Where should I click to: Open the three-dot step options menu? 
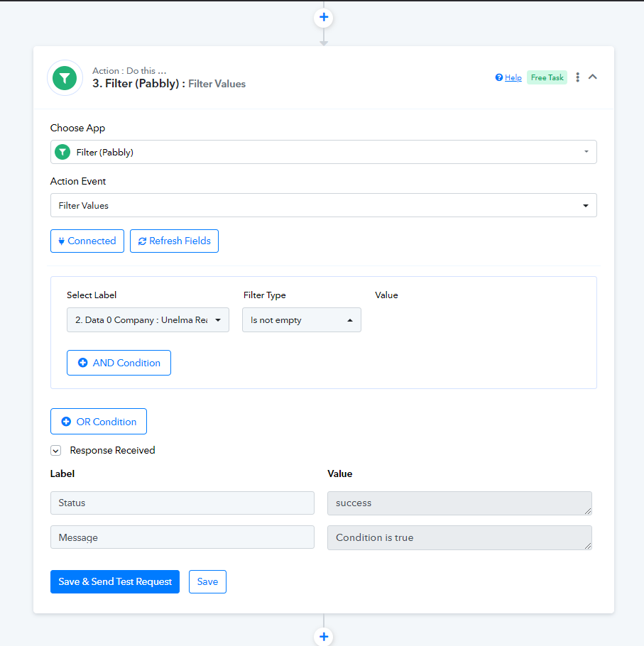(578, 77)
